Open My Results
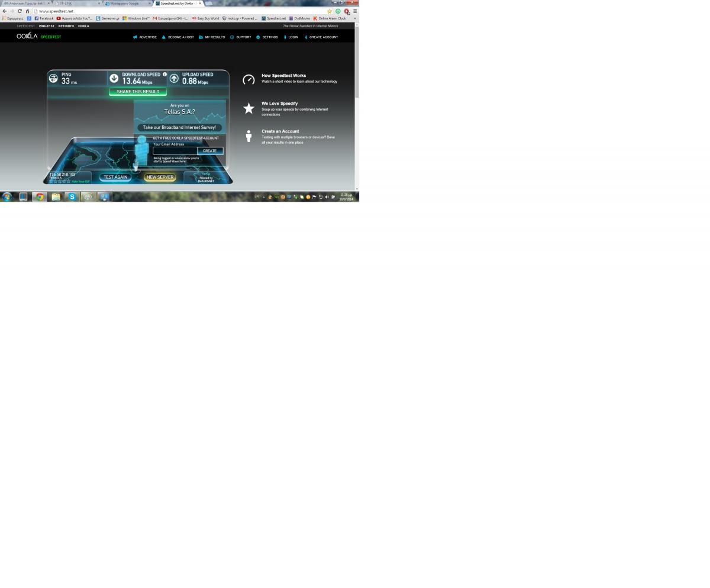 pos(212,37)
